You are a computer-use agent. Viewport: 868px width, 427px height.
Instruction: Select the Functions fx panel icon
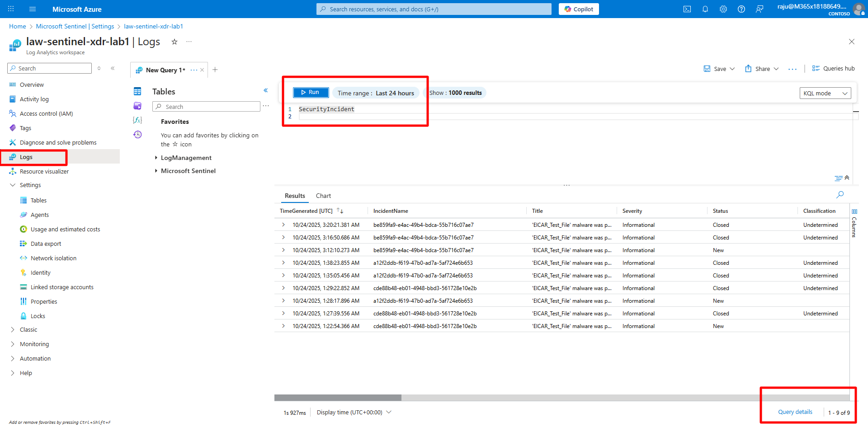pyautogui.click(x=137, y=120)
